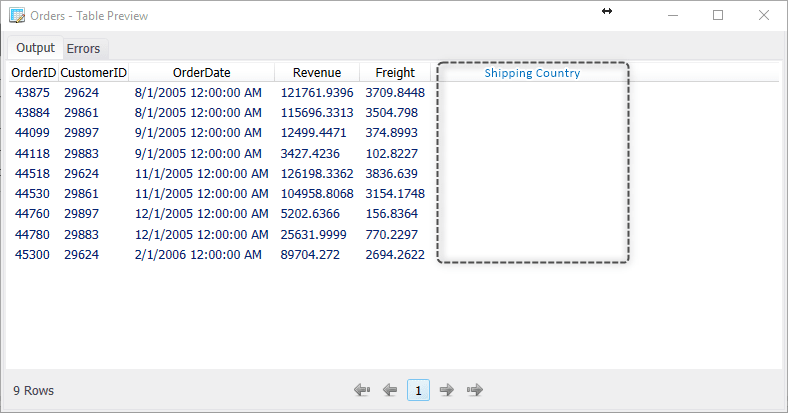This screenshot has width=788, height=413.
Task: Select OrderID cell 44099
Action: coord(32,133)
